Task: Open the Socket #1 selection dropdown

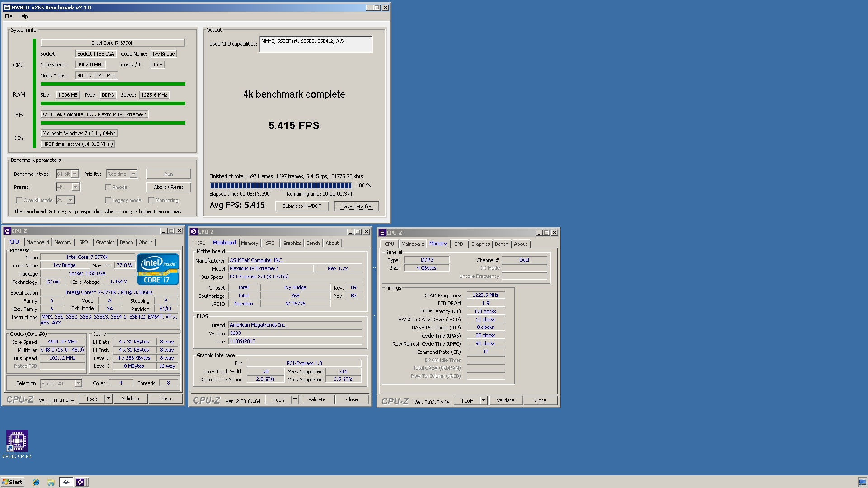Action: click(78, 384)
